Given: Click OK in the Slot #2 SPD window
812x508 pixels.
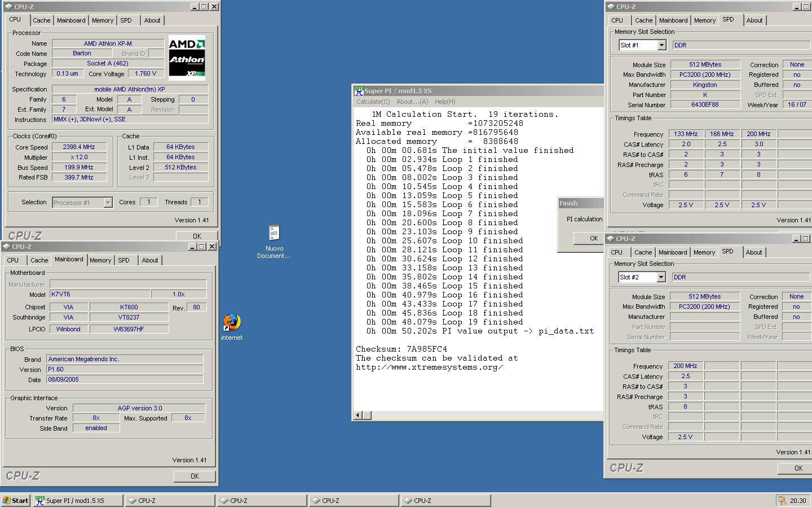Looking at the screenshot, I should [x=796, y=468].
